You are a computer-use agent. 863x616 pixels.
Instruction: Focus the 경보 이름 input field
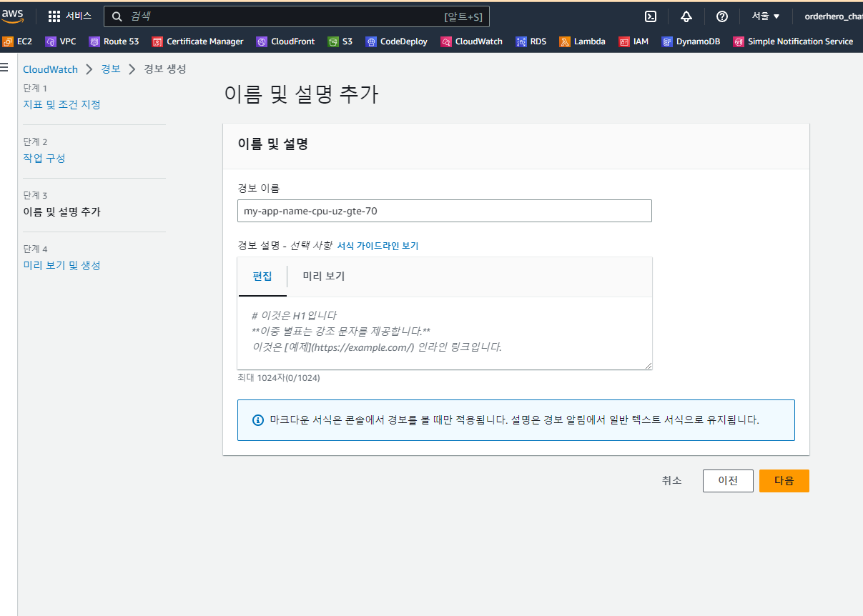pyautogui.click(x=445, y=211)
